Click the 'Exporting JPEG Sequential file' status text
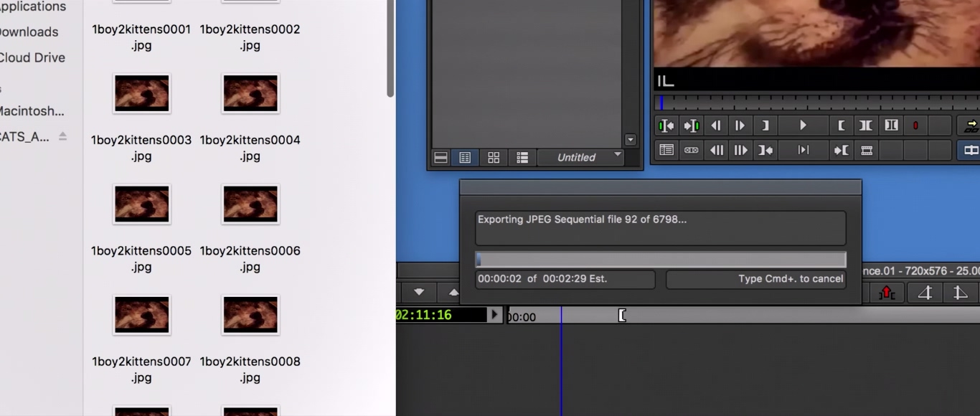The height and width of the screenshot is (416, 980). click(582, 219)
